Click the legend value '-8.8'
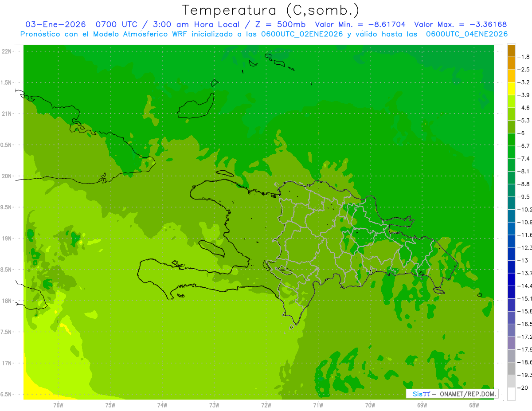The image size is (532, 411). (524, 184)
